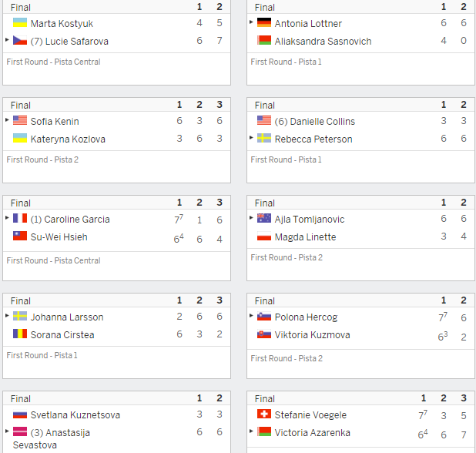This screenshot has height=453, width=476.
Task: Click the US flag beside Sofia Kenin
Action: coord(20,120)
